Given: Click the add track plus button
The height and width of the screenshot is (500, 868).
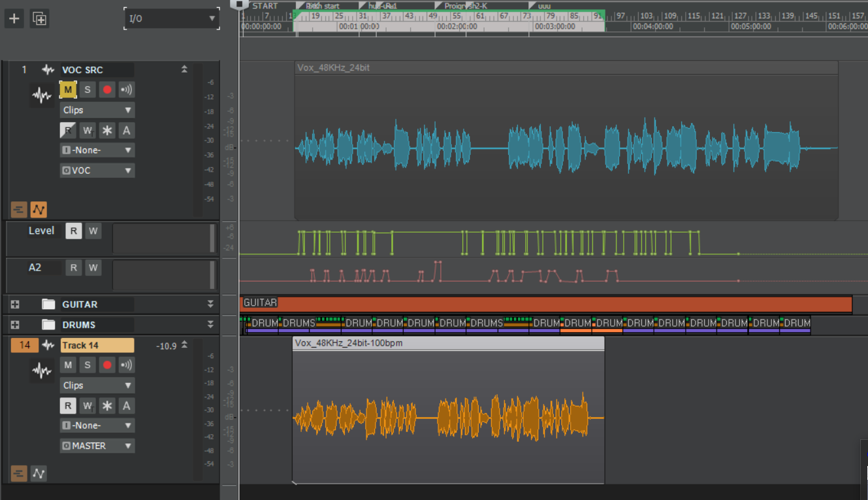Looking at the screenshot, I should point(14,19).
